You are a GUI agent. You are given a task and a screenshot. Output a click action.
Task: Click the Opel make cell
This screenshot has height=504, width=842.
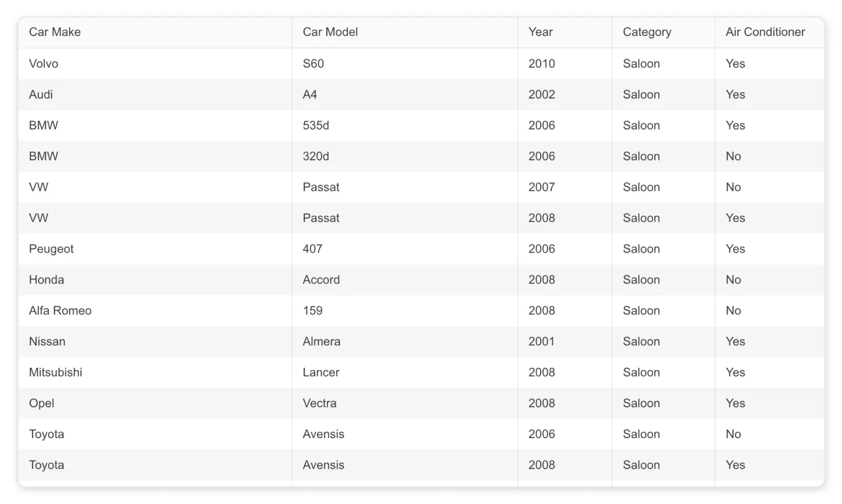click(x=155, y=403)
